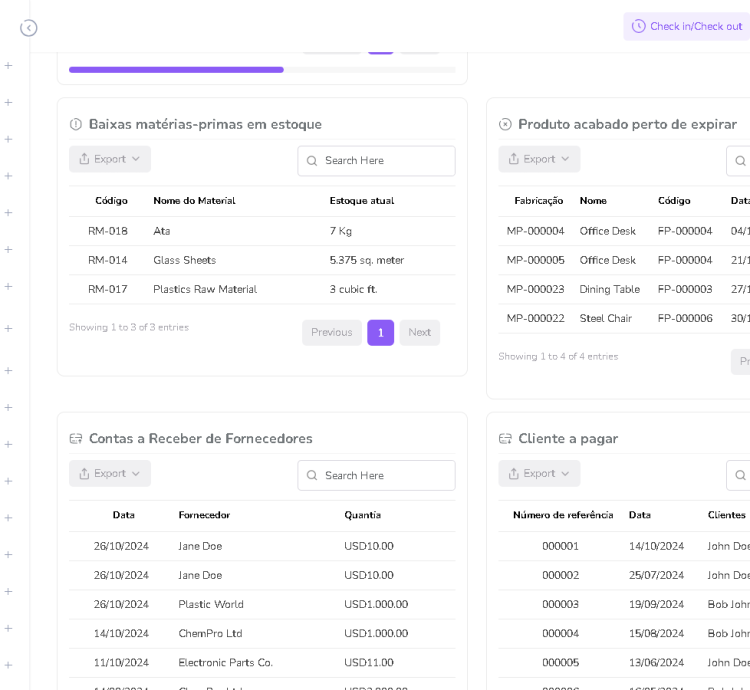Click search magnifier icon in Contas a Receber panel
The height and width of the screenshot is (690, 750).
click(x=312, y=476)
